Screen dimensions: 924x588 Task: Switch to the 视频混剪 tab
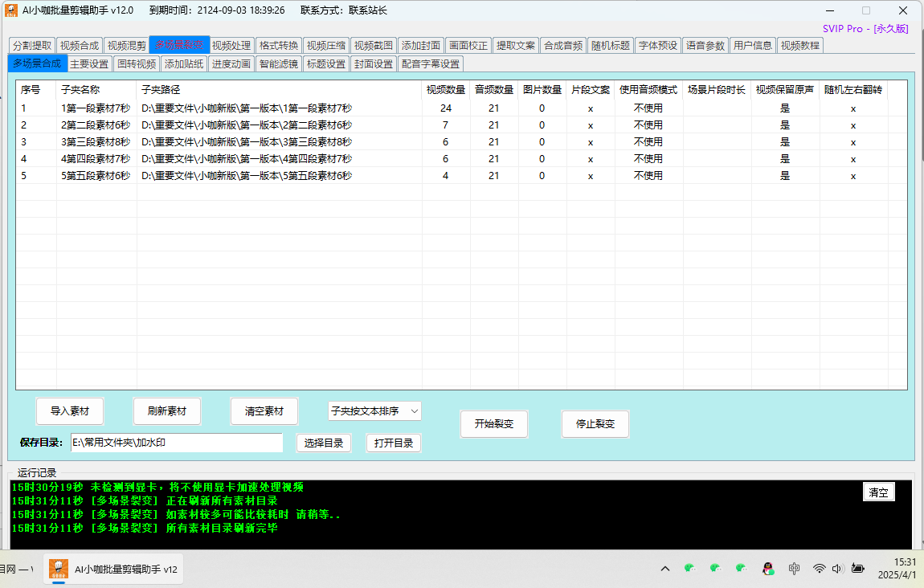tap(127, 46)
